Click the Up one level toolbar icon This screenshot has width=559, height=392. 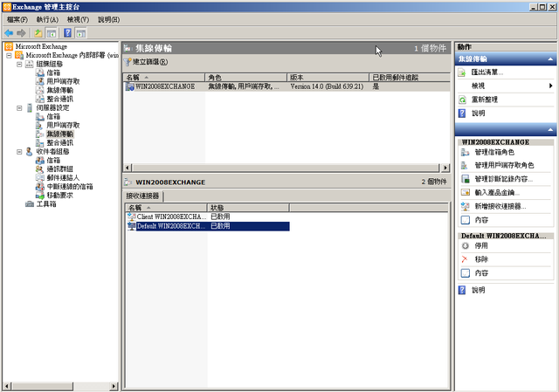[x=38, y=33]
